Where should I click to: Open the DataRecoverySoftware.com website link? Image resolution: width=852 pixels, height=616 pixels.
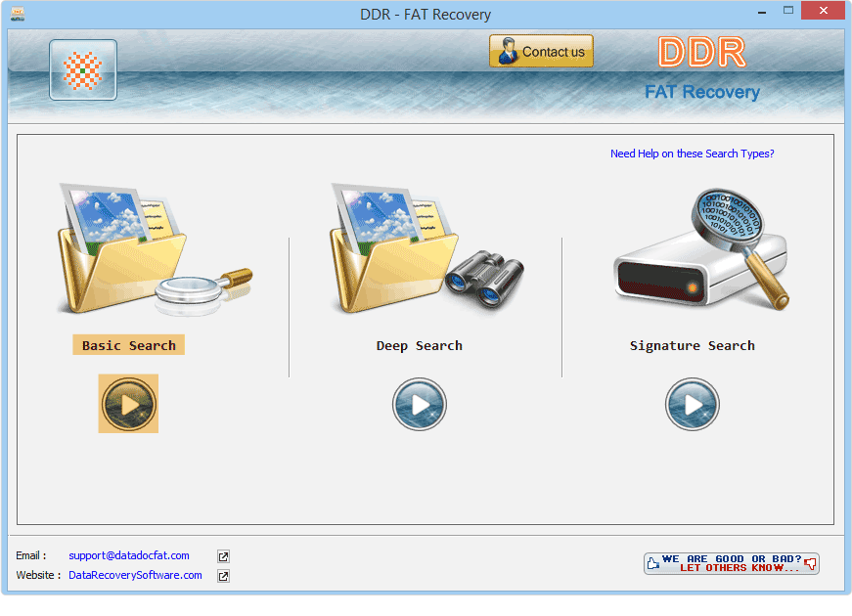pyautogui.click(x=135, y=575)
